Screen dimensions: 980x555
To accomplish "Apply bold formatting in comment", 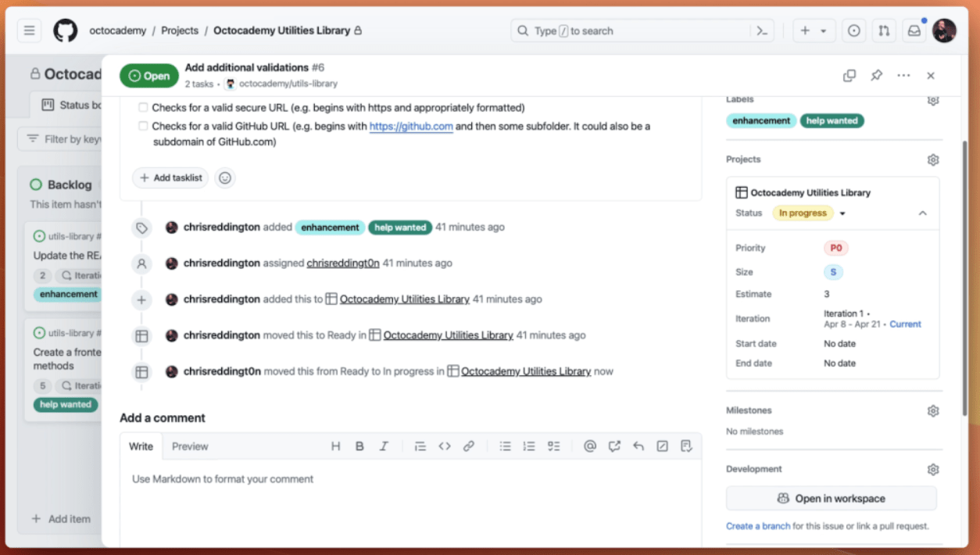I will click(x=359, y=446).
